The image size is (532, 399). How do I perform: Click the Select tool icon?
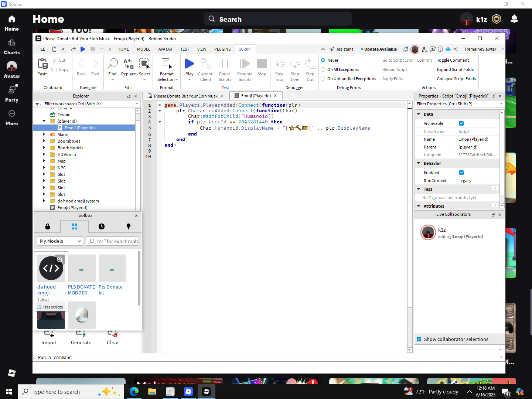click(144, 64)
